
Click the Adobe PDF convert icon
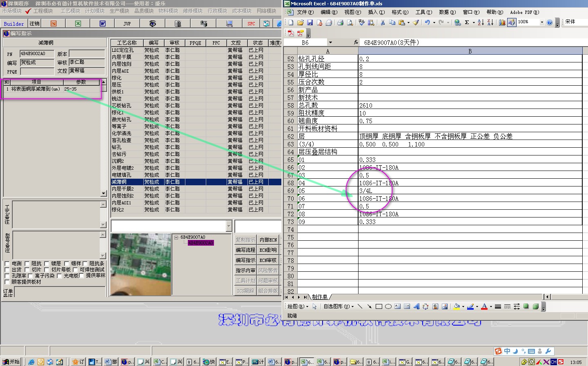coord(291,33)
